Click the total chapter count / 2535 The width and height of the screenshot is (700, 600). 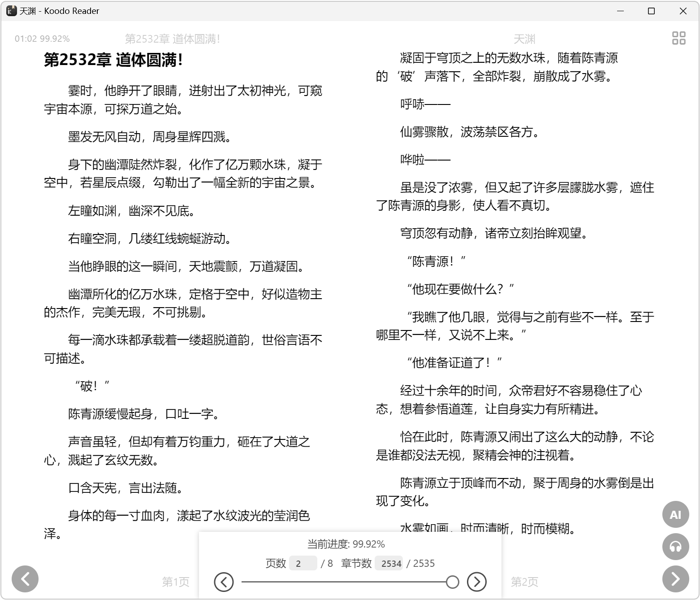420,563
